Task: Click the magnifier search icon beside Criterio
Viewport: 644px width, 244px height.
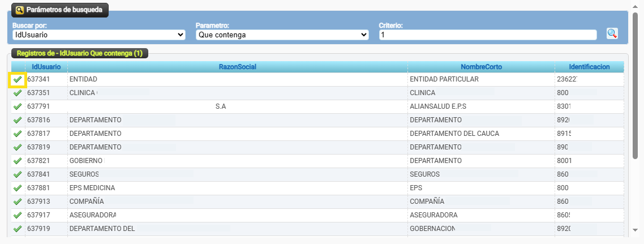Action: pos(612,33)
